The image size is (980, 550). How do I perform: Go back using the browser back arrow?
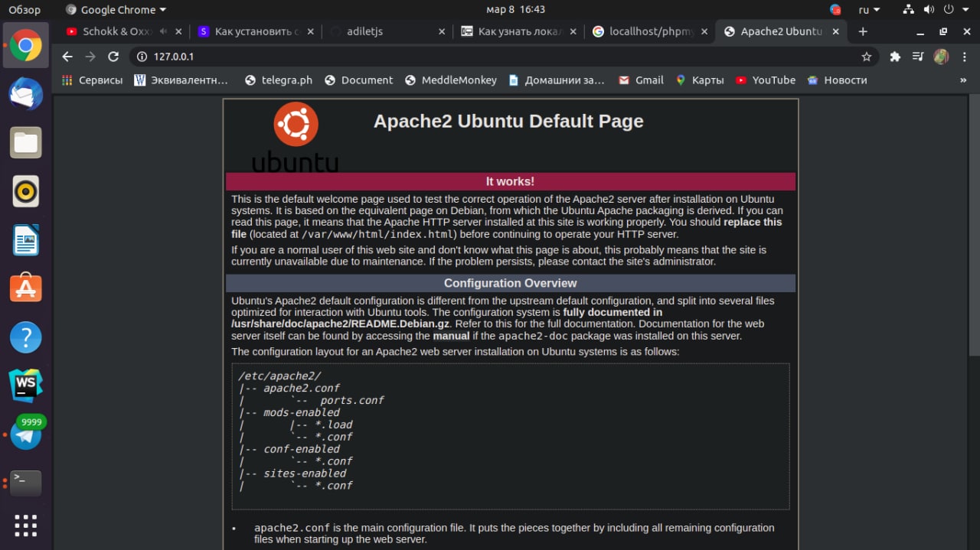pos(67,57)
